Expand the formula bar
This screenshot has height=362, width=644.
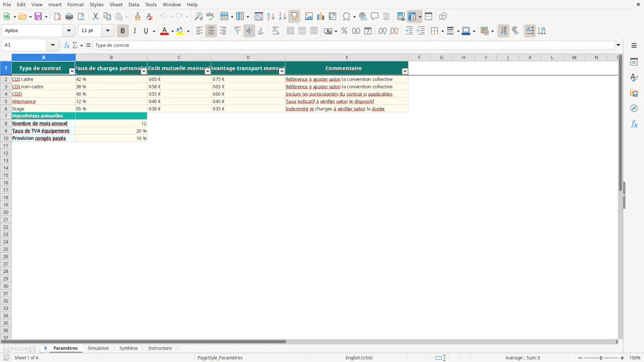coord(618,46)
